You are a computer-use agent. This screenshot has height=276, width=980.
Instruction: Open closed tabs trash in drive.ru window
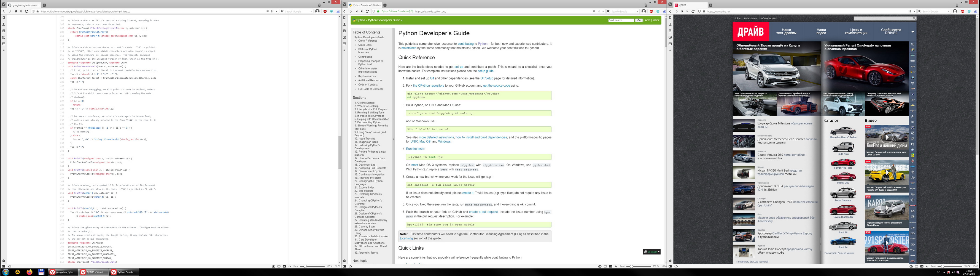point(957,5)
